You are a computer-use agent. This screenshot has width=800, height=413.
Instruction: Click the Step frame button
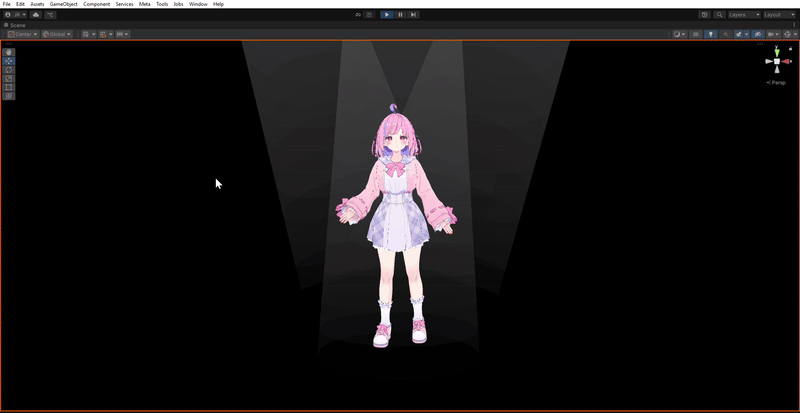pos(413,15)
